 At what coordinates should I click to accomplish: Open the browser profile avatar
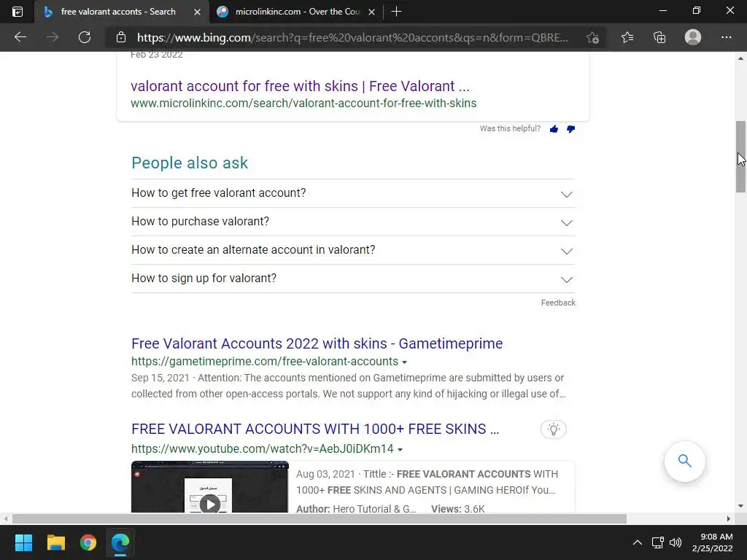(x=693, y=37)
